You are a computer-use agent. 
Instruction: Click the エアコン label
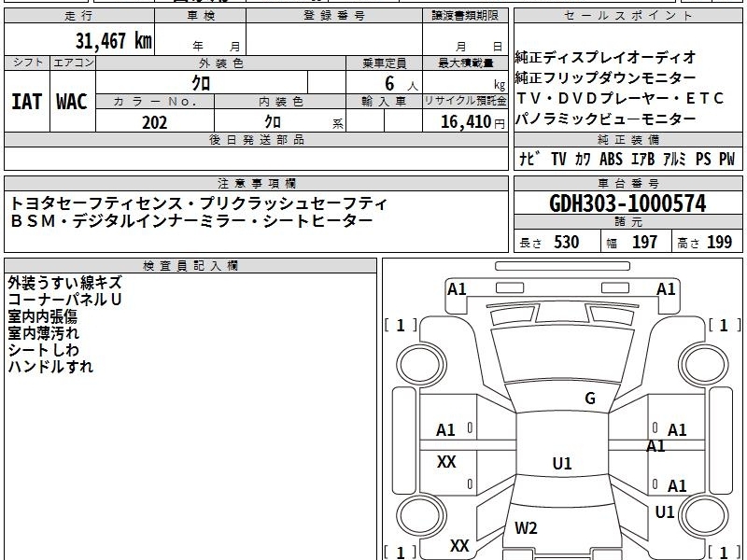coord(73,63)
